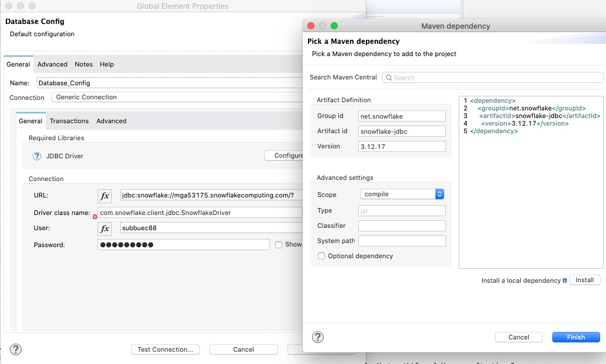Click the fx expression button beside URL

click(105, 196)
